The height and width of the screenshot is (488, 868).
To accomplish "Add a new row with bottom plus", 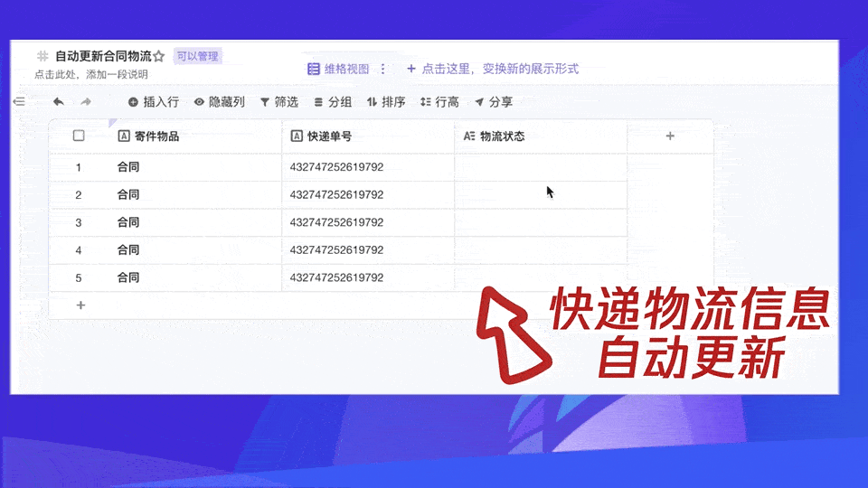I will click(80, 305).
